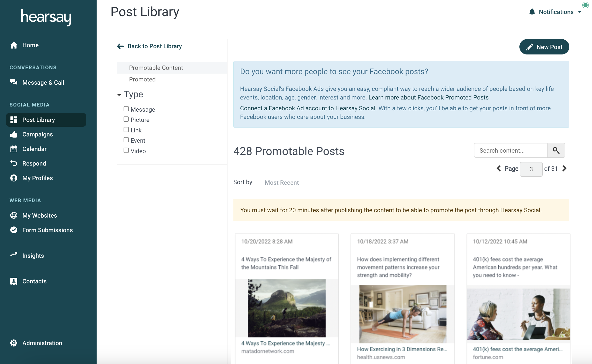Click the page number input box
The image size is (592, 364).
coord(531,169)
